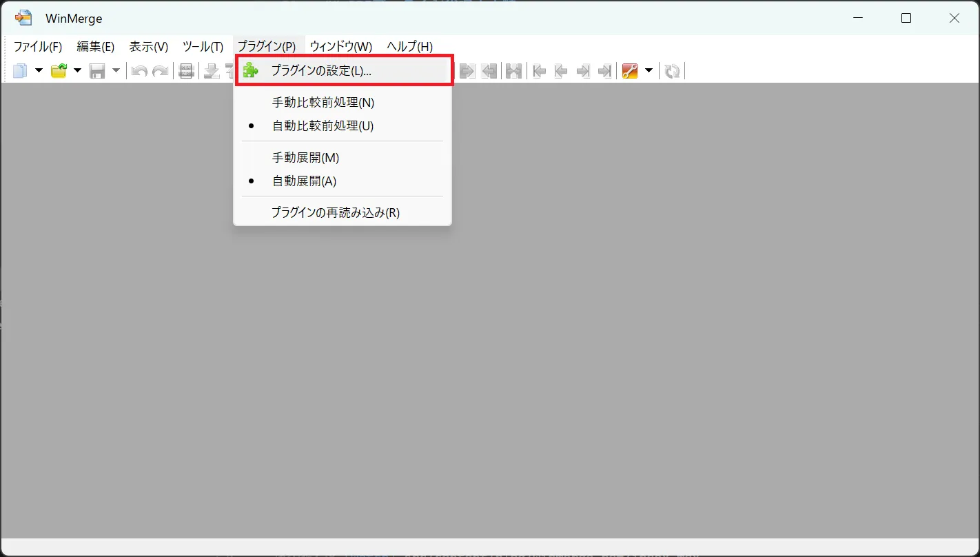Choose プラグインの再読み込み(R) entry
980x557 pixels.
(343, 212)
